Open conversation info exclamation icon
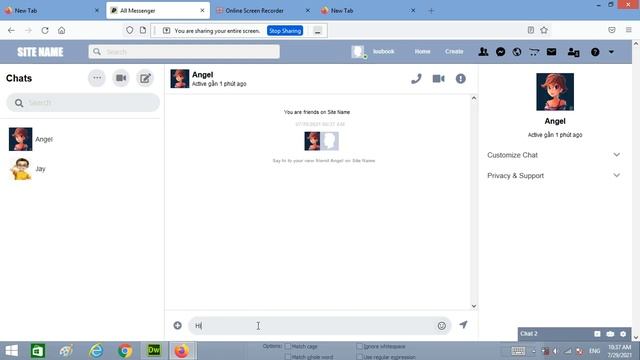This screenshot has width=640, height=360. pos(460,79)
